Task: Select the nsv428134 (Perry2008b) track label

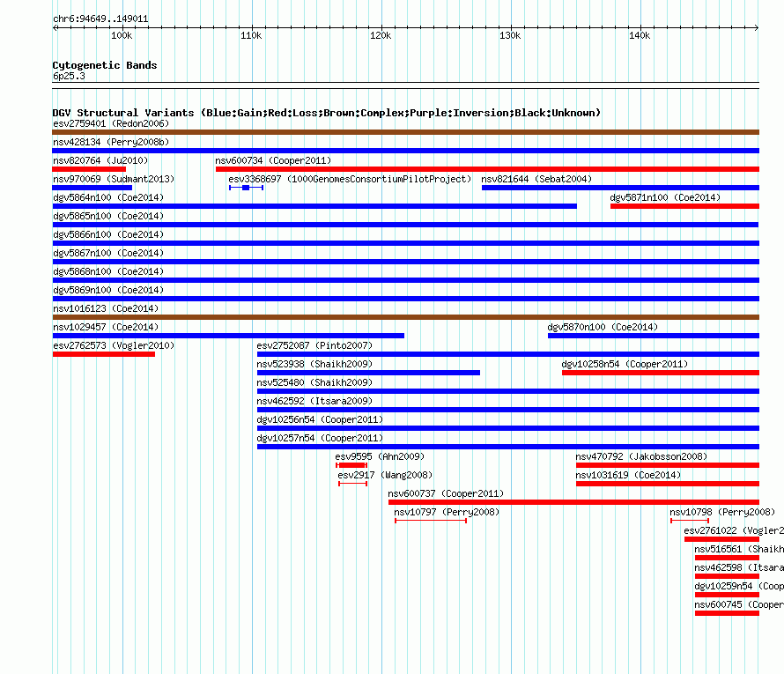Action: tap(111, 142)
